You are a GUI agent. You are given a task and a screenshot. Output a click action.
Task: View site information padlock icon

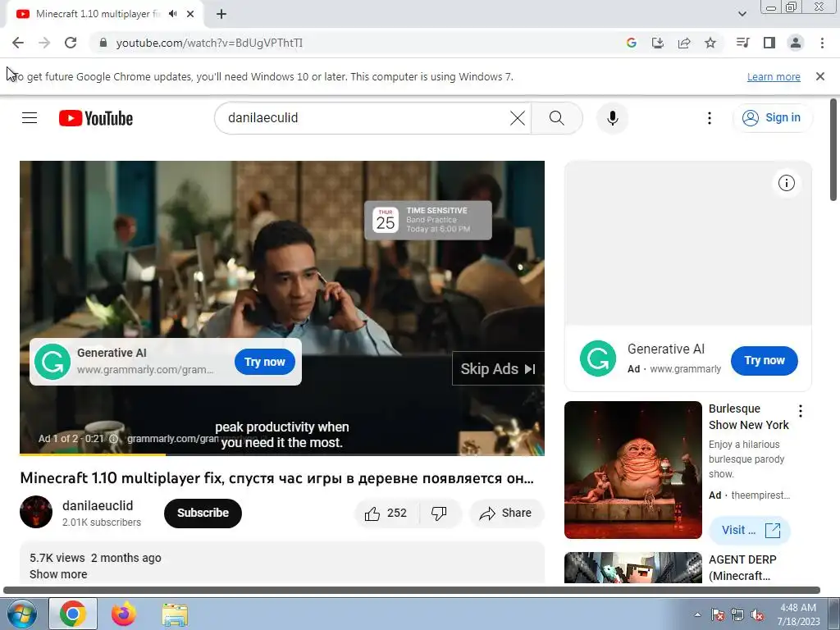(103, 43)
